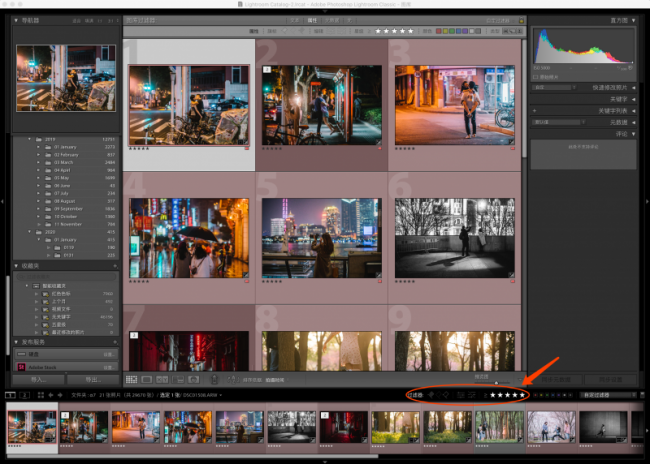
Task: Select the black and white photo thumbnail 6
Action: tap(455, 238)
